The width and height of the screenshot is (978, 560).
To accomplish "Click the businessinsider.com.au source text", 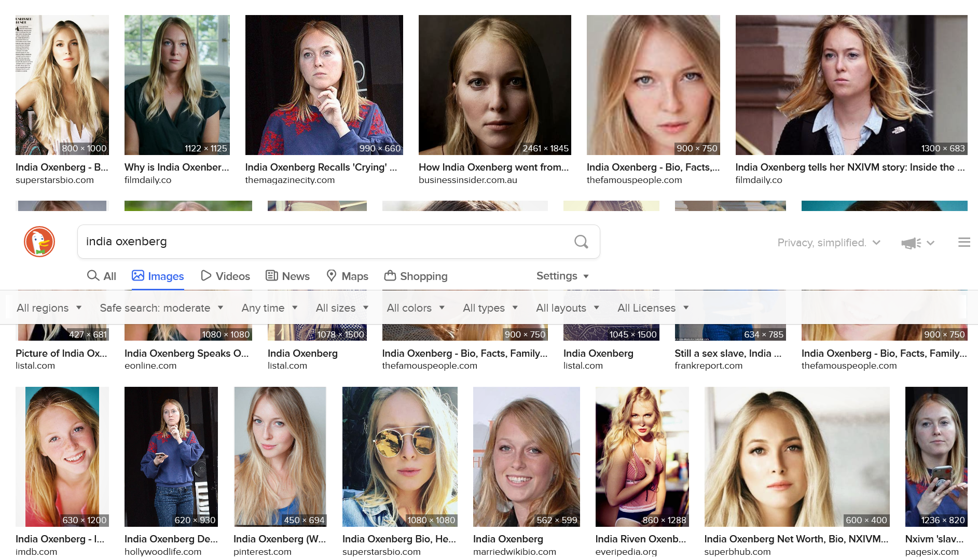I will 468,180.
